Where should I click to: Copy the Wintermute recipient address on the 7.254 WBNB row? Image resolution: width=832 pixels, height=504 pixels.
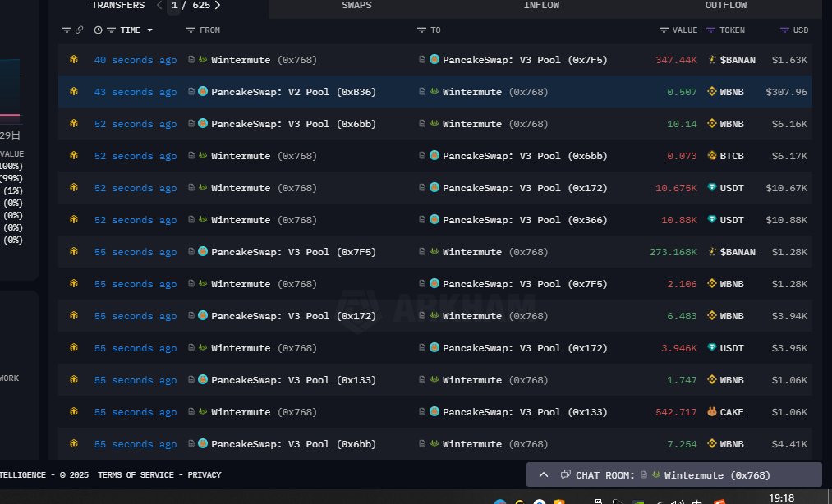(x=422, y=443)
